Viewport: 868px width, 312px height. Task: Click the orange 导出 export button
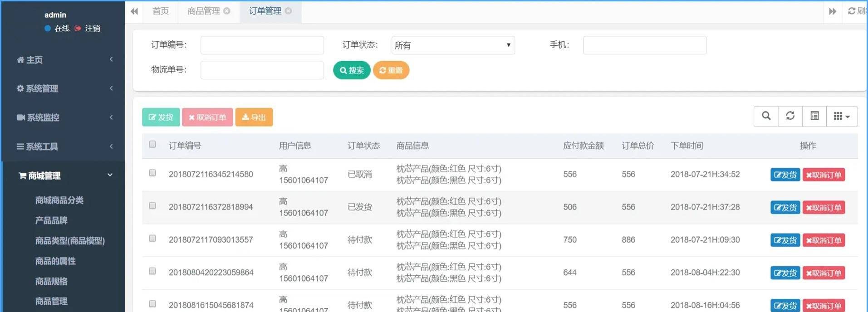[254, 117]
